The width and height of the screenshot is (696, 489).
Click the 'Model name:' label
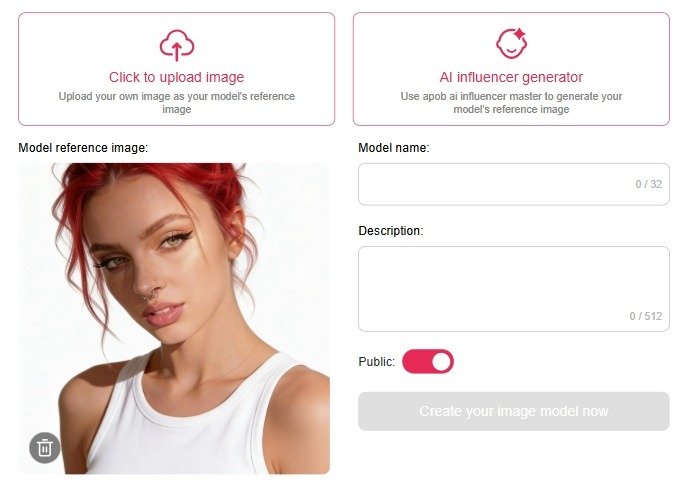394,148
